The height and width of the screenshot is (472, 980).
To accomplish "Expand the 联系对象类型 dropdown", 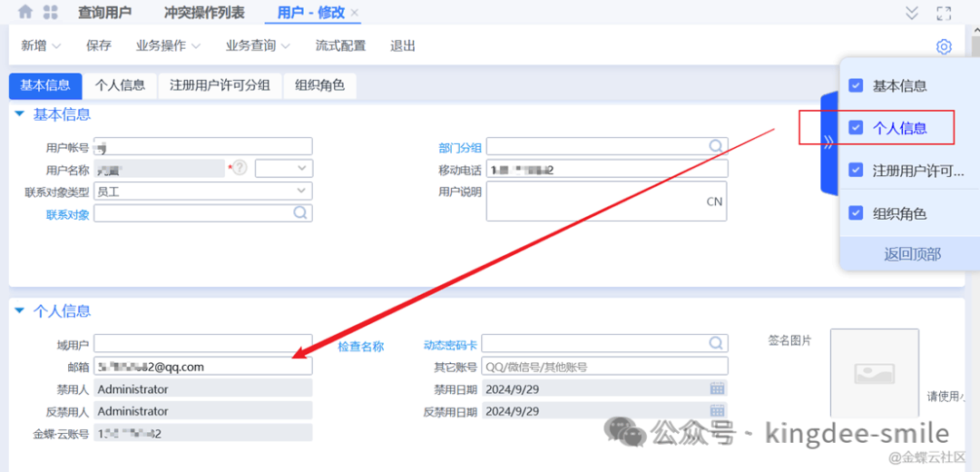I will click(301, 191).
